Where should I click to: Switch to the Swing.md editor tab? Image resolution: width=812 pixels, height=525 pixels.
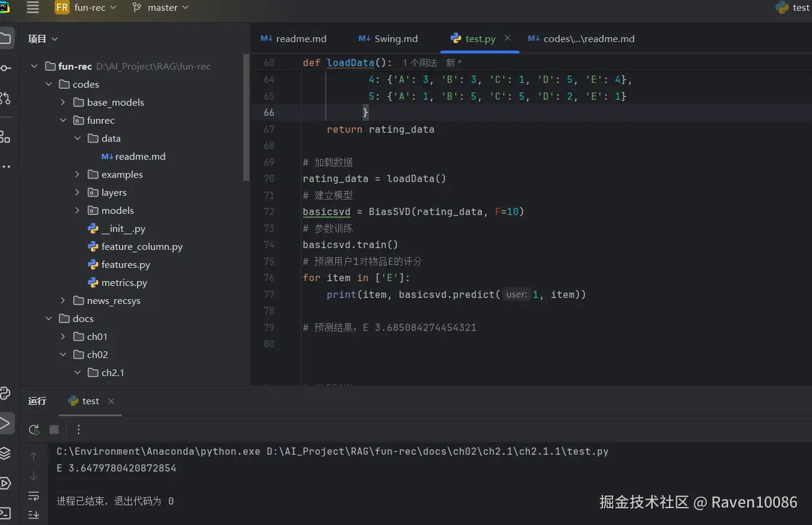pyautogui.click(x=389, y=38)
